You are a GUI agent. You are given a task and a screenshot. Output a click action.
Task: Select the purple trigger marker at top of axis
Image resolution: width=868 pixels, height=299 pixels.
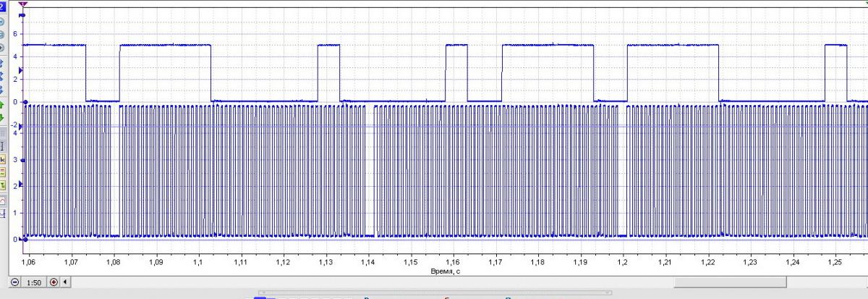coord(23,5)
